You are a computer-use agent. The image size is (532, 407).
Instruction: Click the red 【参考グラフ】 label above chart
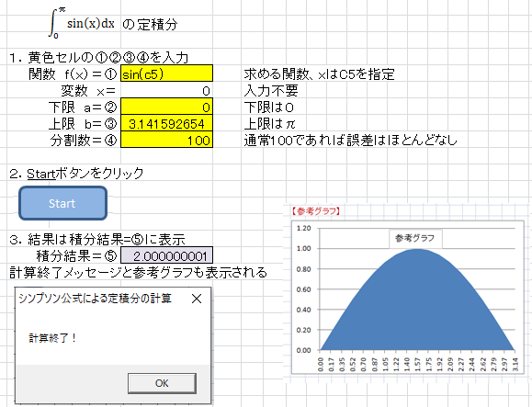[316, 211]
